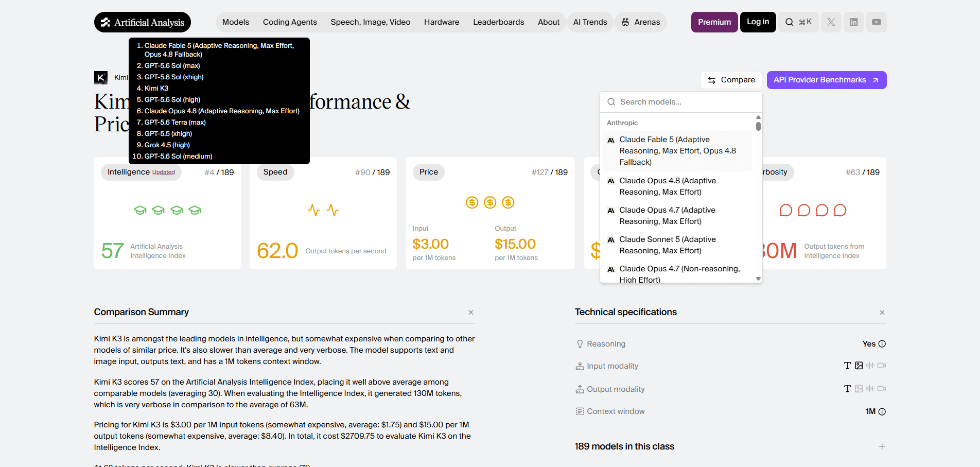Open the Compare models dropdown
This screenshot has height=467, width=980.
(x=731, y=80)
